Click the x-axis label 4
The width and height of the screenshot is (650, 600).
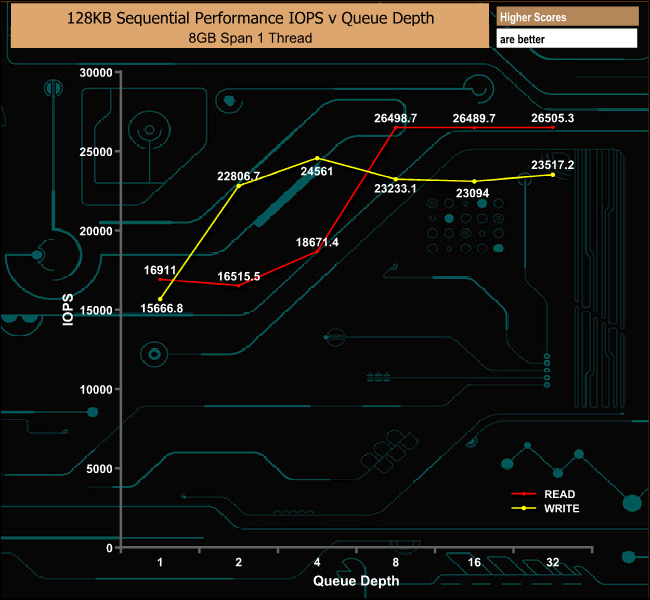coord(317,563)
